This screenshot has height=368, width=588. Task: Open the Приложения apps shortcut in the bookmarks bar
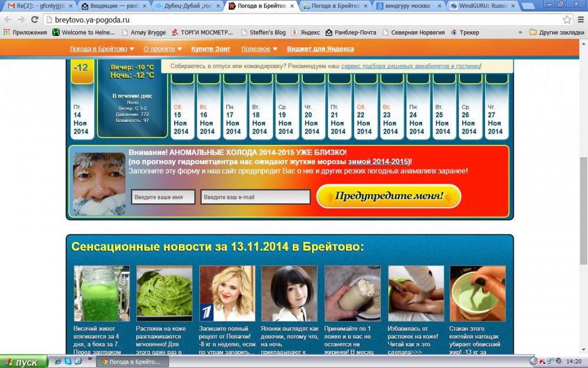point(24,32)
